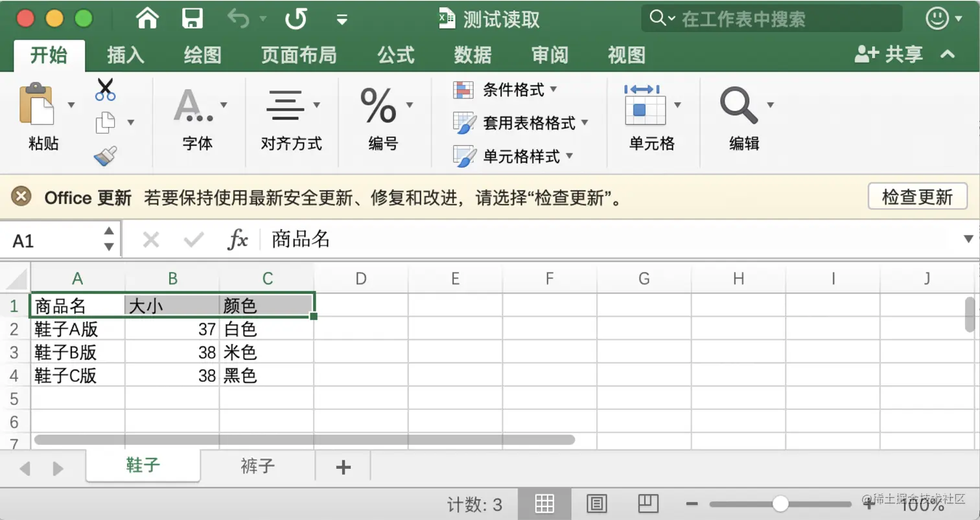Open the 对齐方式 alignment group

pyautogui.click(x=291, y=118)
